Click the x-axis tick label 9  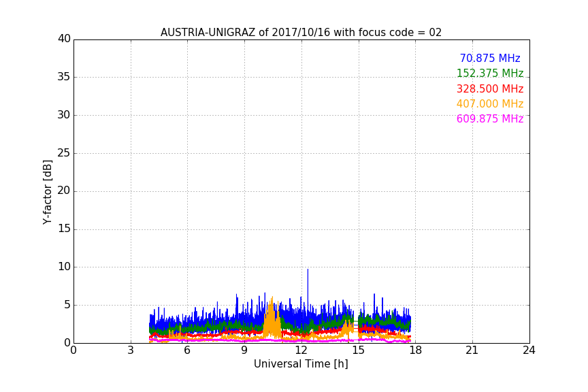[x=244, y=350]
